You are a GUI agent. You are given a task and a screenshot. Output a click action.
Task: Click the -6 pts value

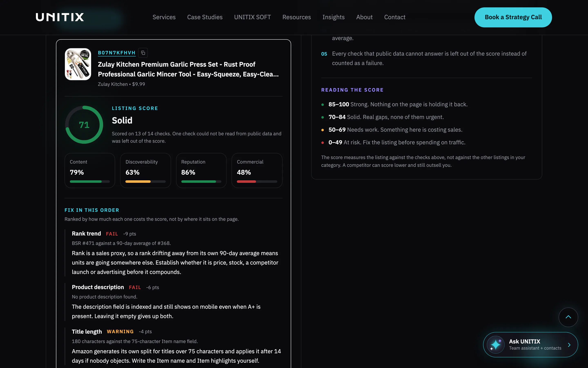click(153, 287)
